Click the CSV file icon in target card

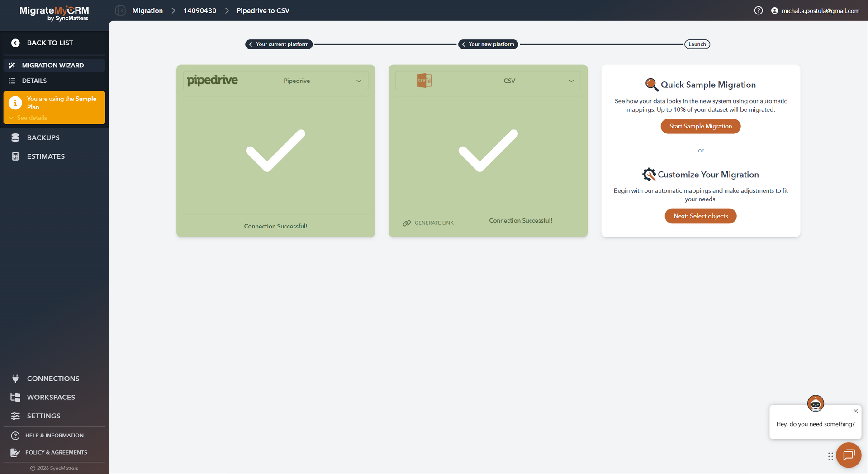[x=424, y=81]
